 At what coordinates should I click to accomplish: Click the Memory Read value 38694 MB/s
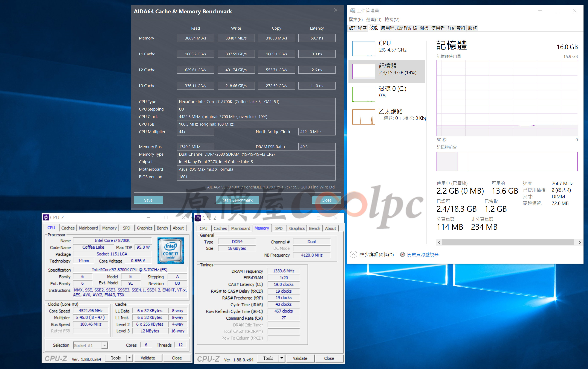point(195,38)
